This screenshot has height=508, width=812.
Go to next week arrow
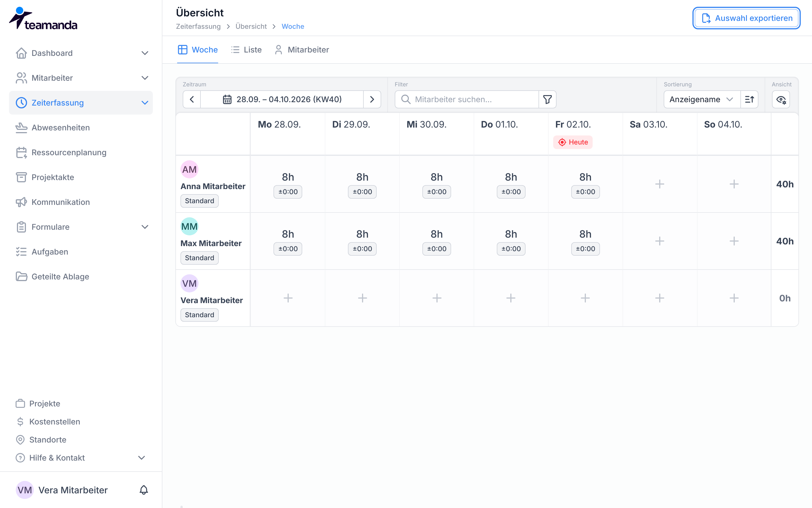[372, 99]
